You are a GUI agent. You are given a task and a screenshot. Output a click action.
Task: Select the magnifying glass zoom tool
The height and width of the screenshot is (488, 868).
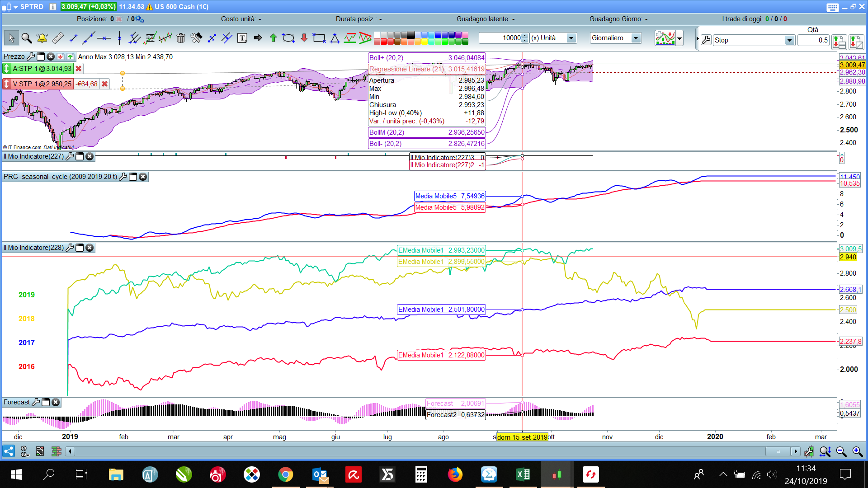pos(27,38)
